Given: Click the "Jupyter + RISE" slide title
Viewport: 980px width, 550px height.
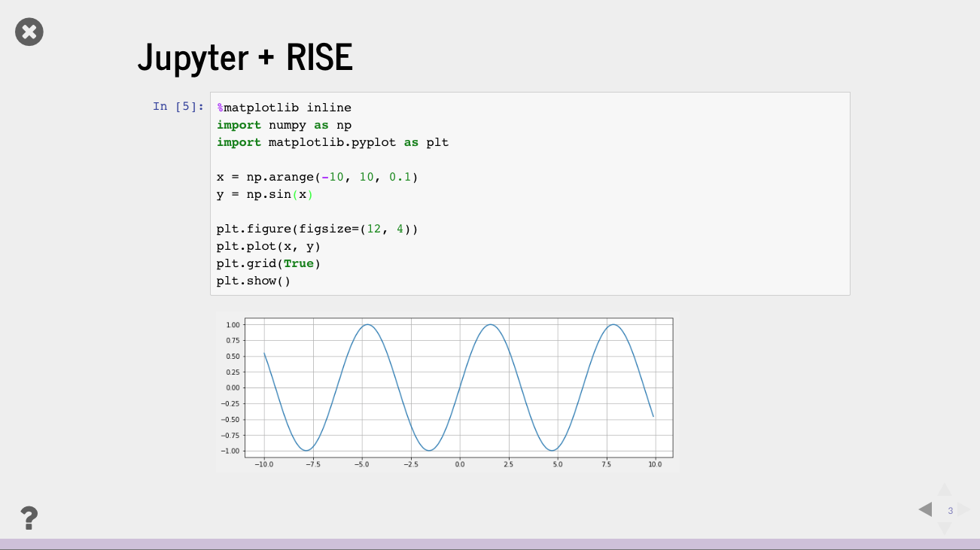Looking at the screenshot, I should (x=245, y=58).
